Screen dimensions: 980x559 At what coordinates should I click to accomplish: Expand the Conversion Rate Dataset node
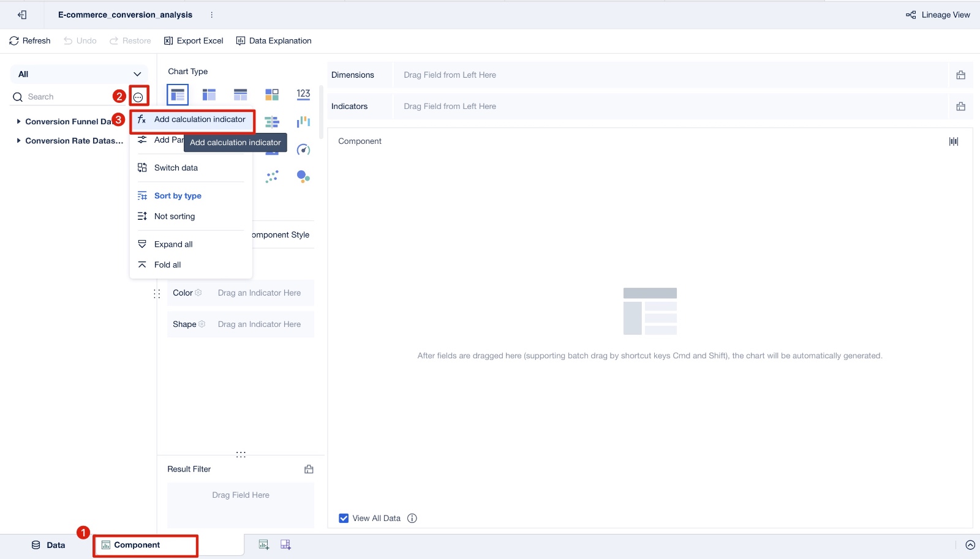pos(19,140)
